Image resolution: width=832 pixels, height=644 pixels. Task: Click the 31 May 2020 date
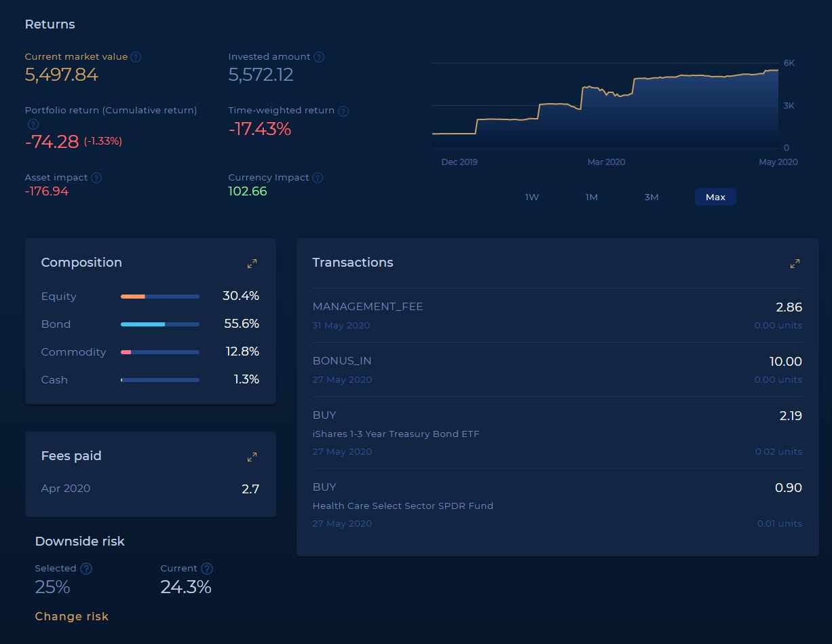click(x=341, y=325)
